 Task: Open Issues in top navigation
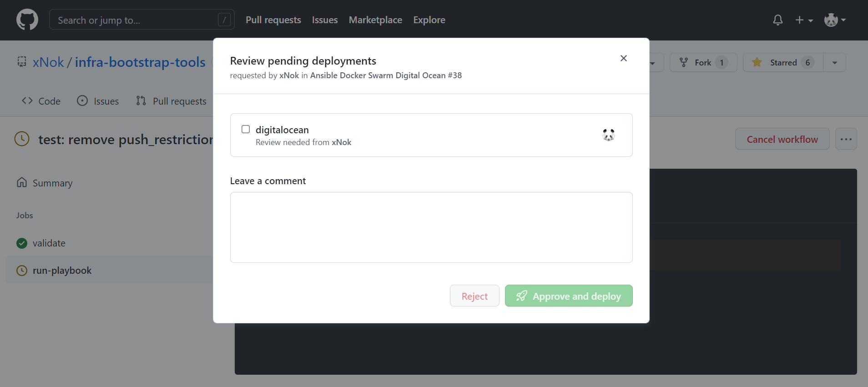click(325, 20)
